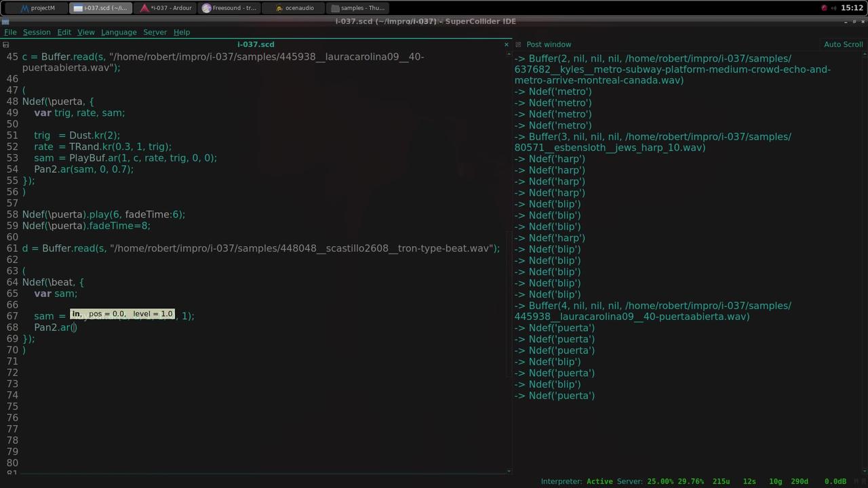
Task: Open the samples file manager from the taskbar
Action: [x=359, y=7]
